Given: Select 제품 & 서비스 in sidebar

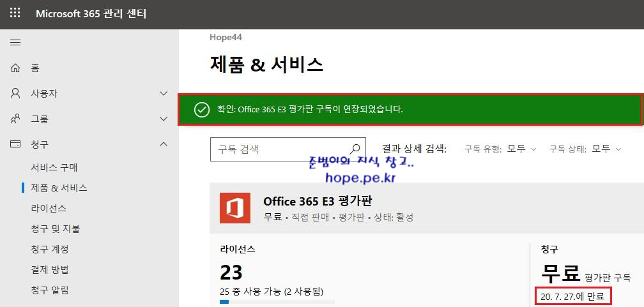Looking at the screenshot, I should 59,188.
